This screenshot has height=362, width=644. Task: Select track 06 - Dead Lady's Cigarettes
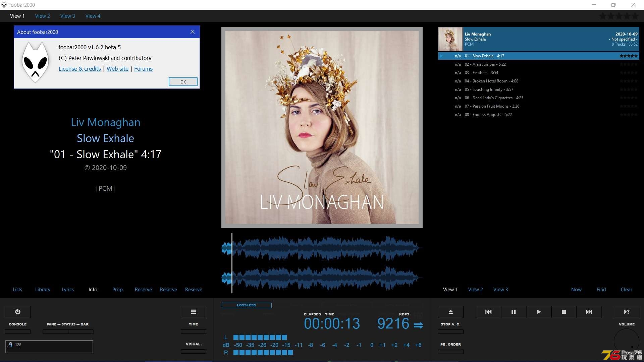539,98
